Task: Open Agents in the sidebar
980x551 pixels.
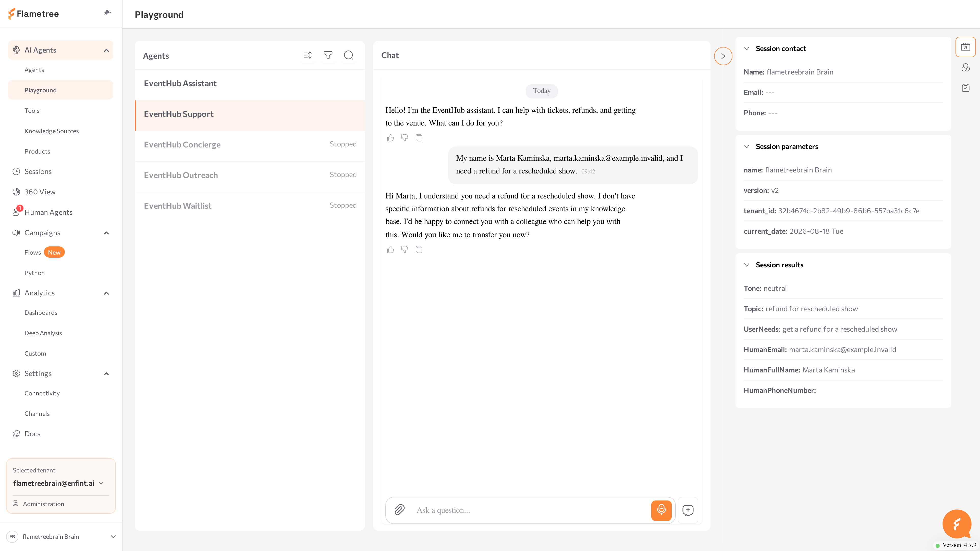Action: coord(34,70)
